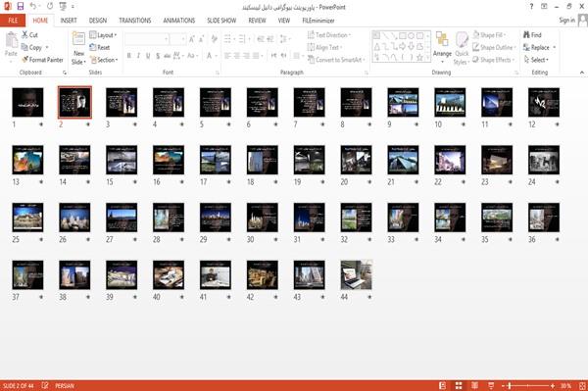Switch to the SLIDE SHOW tab
Viewport: 588px width, 391px height.
pos(221,21)
